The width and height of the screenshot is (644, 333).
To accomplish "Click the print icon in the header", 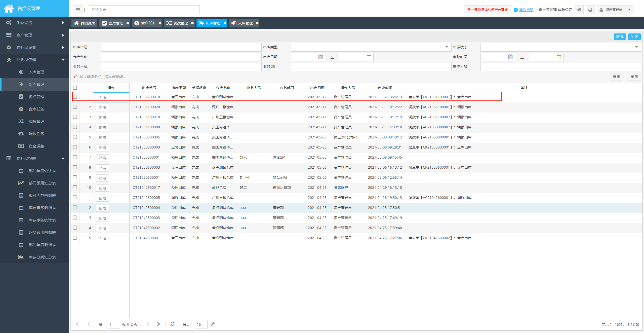I will click(590, 10).
